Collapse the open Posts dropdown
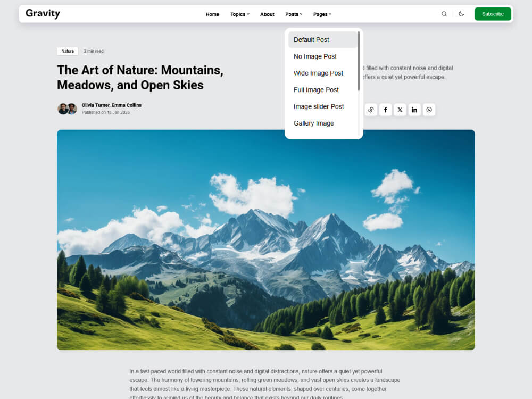This screenshot has width=532, height=399. 294,14
